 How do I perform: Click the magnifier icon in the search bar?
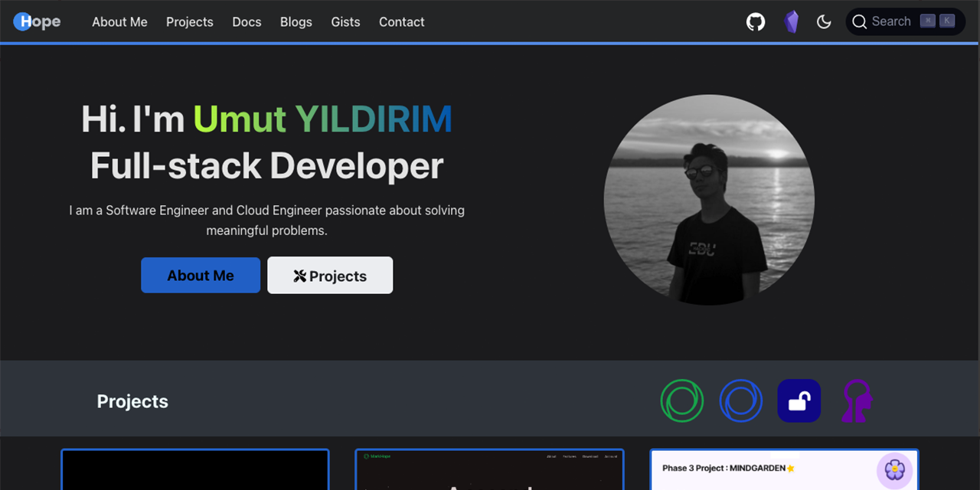coord(860,21)
